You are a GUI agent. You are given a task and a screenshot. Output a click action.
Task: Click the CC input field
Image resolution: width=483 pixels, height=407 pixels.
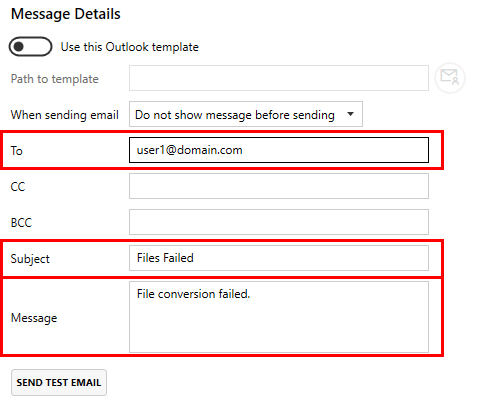(x=279, y=186)
